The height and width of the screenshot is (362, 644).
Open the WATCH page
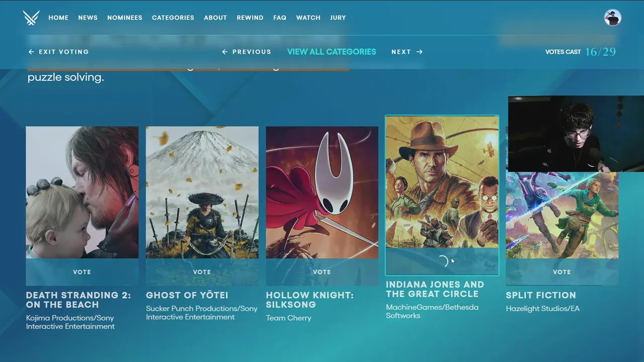pyautogui.click(x=308, y=18)
